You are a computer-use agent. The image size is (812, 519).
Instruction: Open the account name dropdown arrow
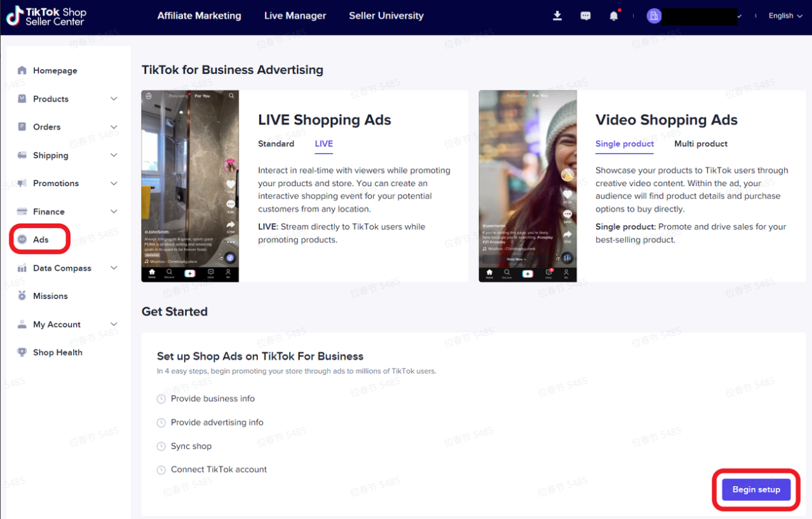coord(740,16)
